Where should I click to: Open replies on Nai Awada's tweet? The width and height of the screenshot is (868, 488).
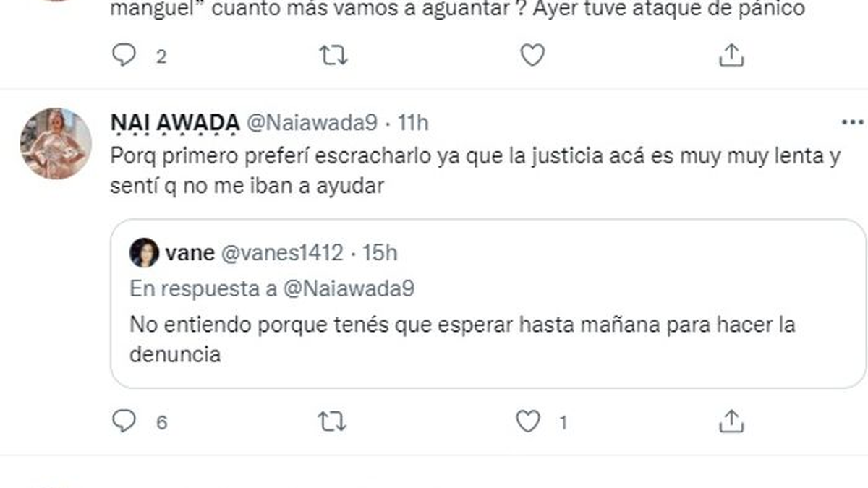[125, 421]
